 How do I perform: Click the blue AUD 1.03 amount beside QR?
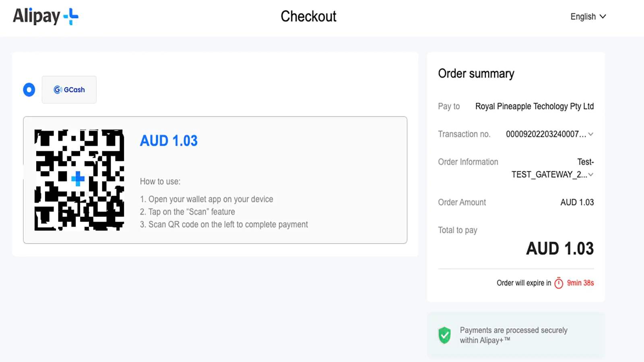[x=169, y=141]
